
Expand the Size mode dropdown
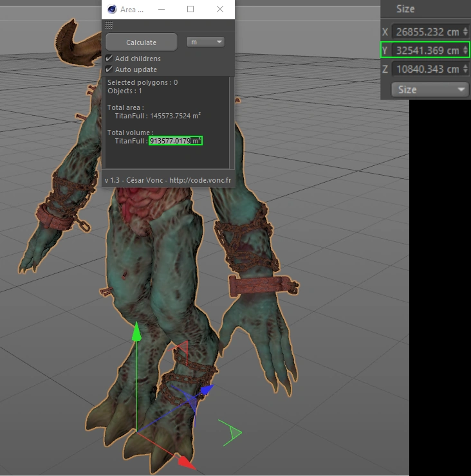coord(430,89)
